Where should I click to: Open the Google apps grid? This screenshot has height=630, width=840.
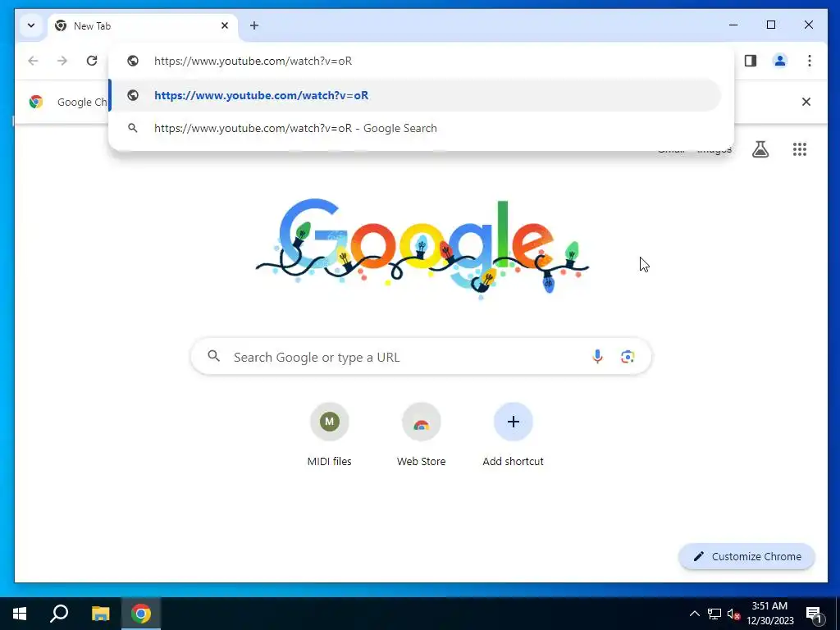[x=799, y=149]
